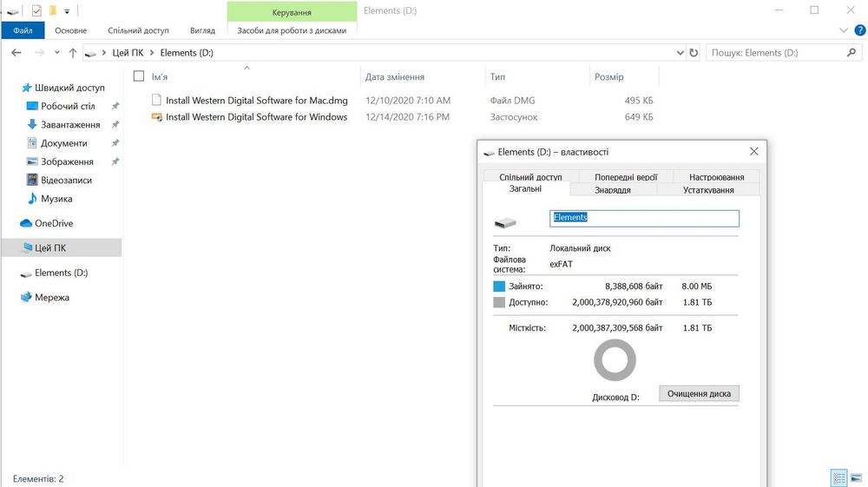Viewport: 868px width, 487px height.
Task: Open Робочий стіл in the sidebar
Action: click(x=68, y=106)
